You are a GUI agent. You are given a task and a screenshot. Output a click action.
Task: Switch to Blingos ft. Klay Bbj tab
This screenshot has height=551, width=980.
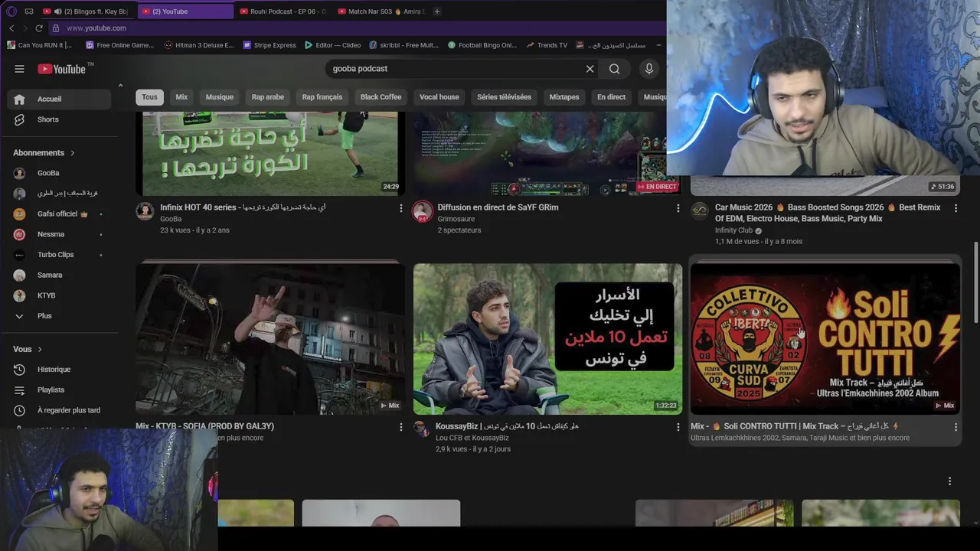click(87, 11)
